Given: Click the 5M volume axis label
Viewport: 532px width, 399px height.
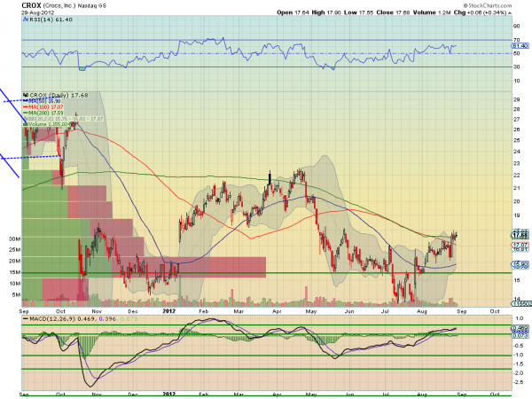Looking at the screenshot, I should [x=16, y=294].
